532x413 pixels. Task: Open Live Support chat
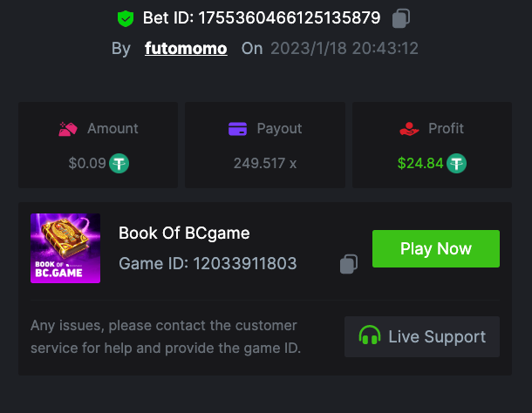pos(422,336)
